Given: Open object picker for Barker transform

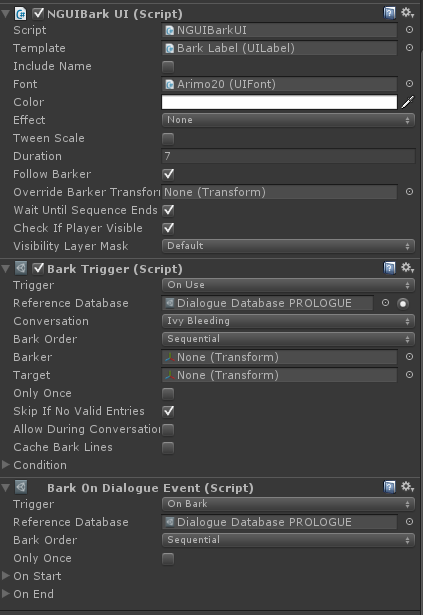Looking at the screenshot, I should tap(409, 357).
